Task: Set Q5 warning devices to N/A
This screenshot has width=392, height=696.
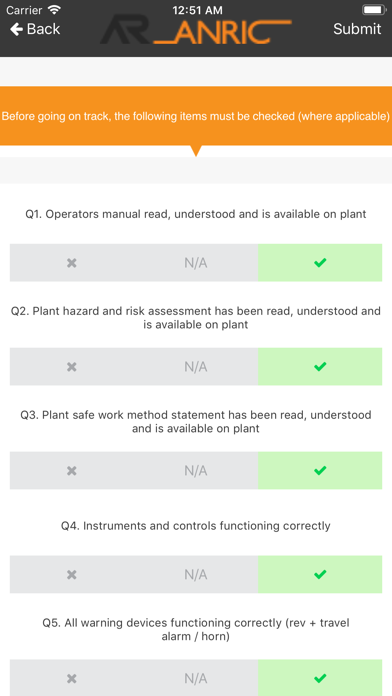Action: [x=196, y=678]
